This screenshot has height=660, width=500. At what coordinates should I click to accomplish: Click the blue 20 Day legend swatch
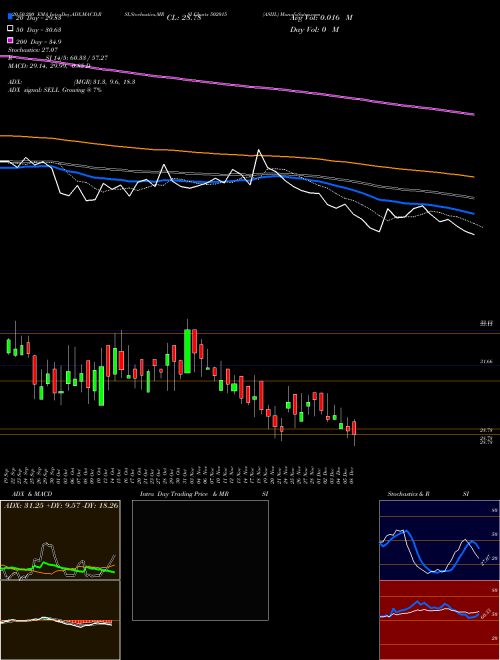point(10,17)
